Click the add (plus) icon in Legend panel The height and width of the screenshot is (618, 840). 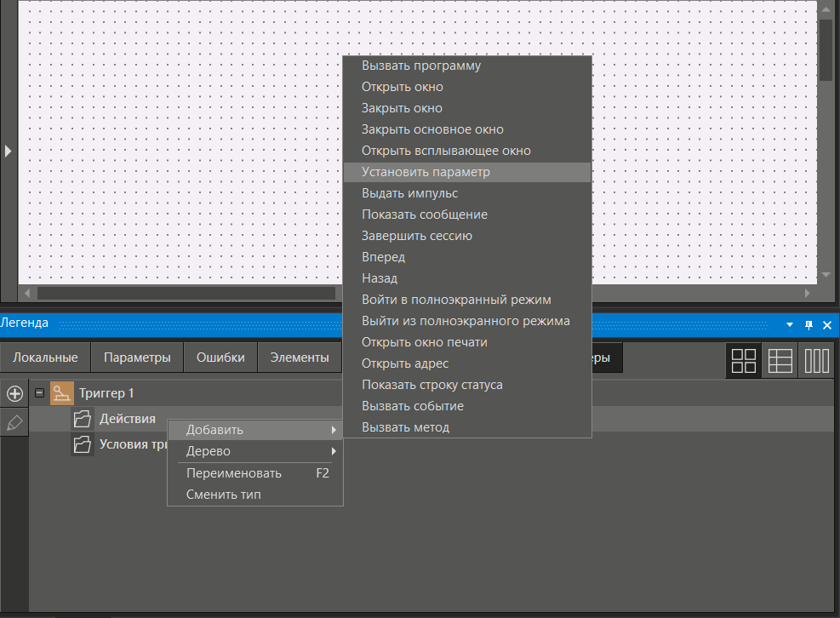(x=14, y=393)
